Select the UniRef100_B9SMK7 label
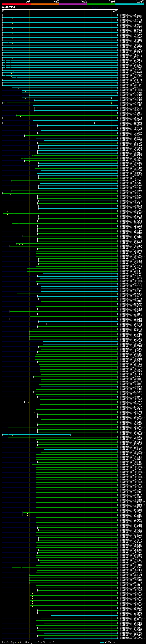146x644 pixels. pos(131,27)
